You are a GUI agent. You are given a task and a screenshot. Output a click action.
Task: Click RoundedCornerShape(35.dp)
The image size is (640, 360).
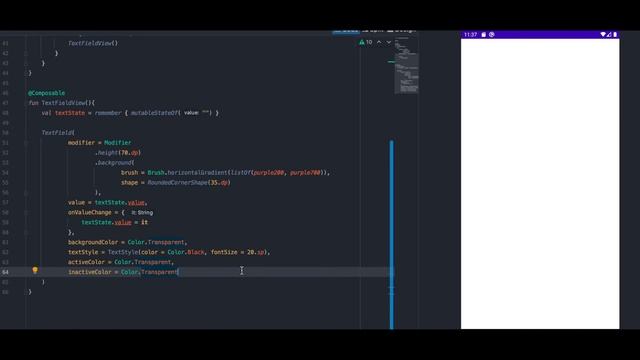[189, 182]
